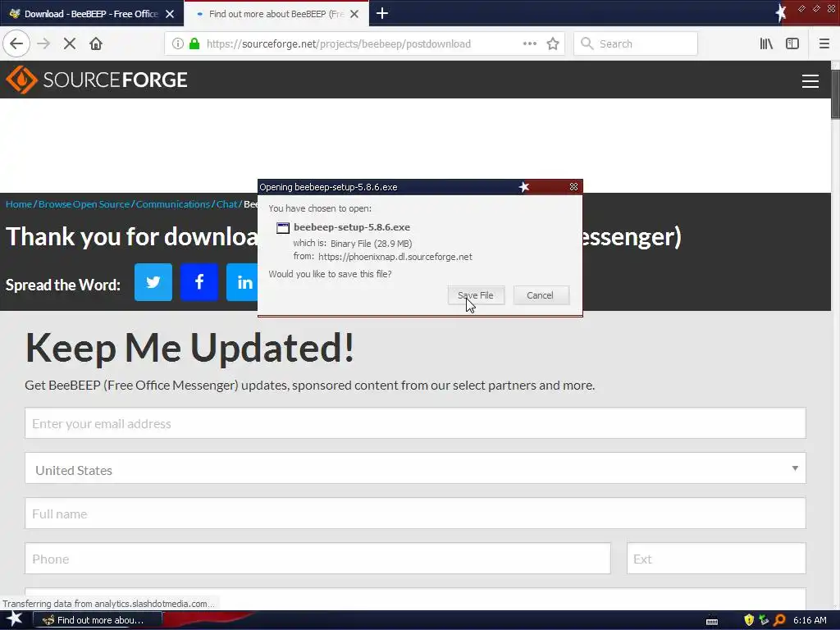This screenshot has width=840, height=630.
Task: Click the Full name field
Action: tap(415, 514)
